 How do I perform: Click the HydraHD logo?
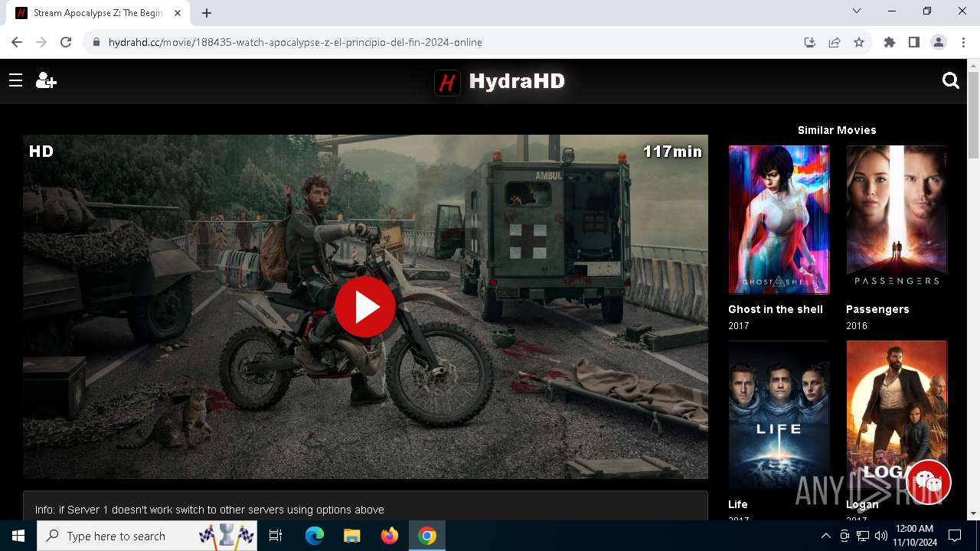click(499, 82)
